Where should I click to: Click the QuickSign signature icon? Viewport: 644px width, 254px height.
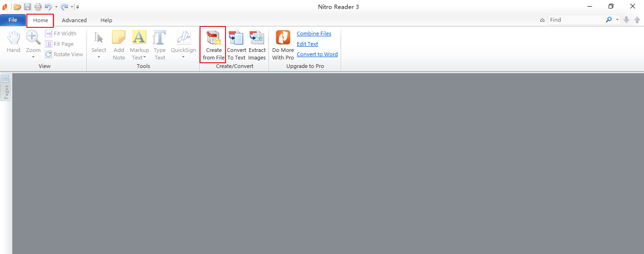point(184,38)
